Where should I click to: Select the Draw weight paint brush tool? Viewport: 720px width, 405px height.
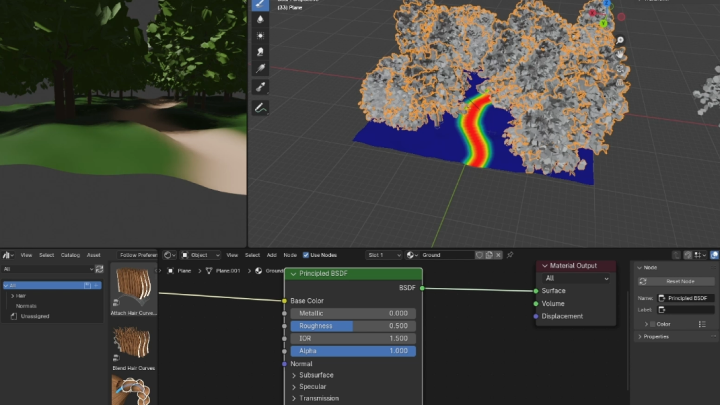click(x=260, y=5)
